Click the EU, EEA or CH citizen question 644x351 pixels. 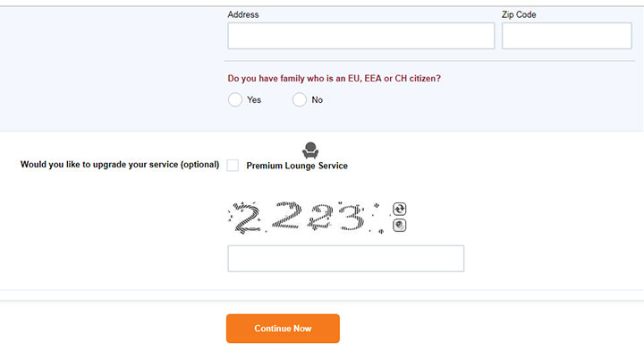point(334,78)
